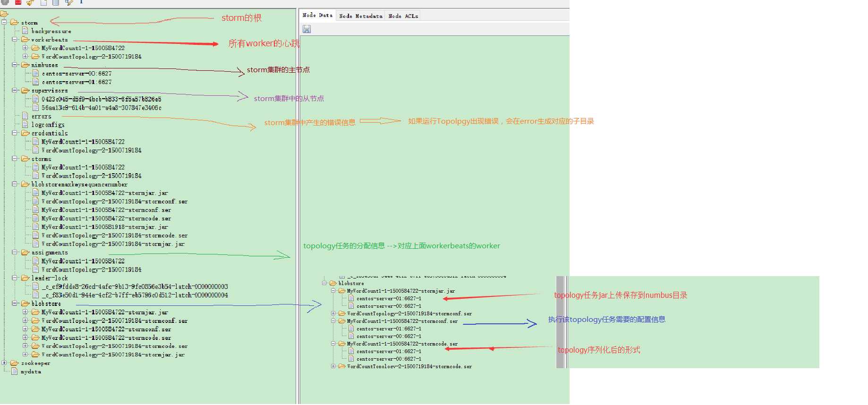
Task: Select the logconfigs node
Action: [48, 125]
